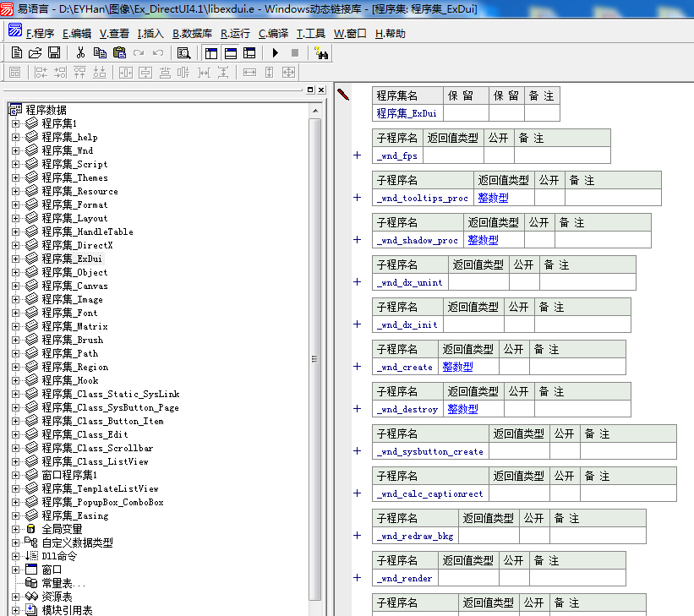Open the V.查看 menu
Screen dimensions: 694x616
(114, 34)
